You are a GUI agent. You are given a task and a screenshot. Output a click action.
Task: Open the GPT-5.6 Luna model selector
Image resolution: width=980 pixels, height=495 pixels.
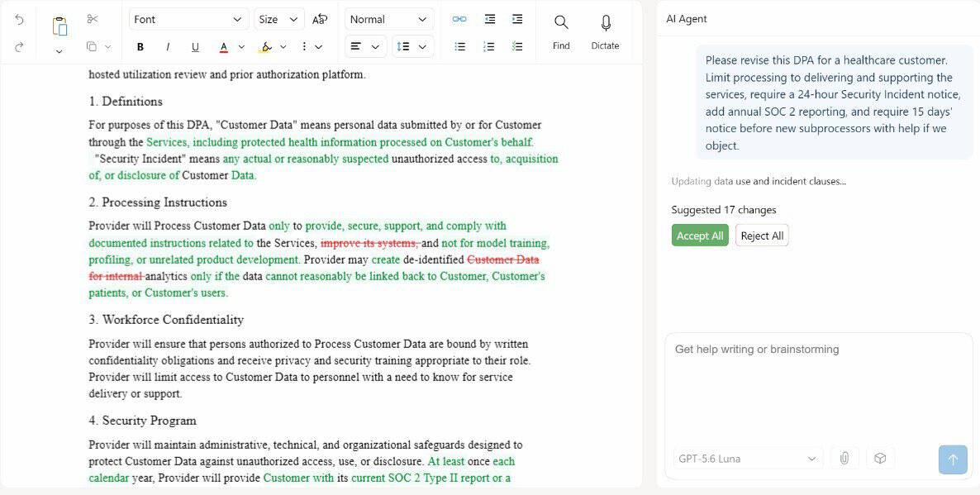pyautogui.click(x=748, y=458)
